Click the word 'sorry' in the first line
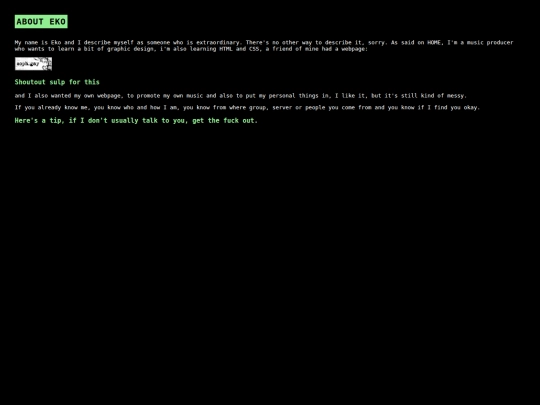This screenshot has height=405, width=540. click(x=376, y=42)
